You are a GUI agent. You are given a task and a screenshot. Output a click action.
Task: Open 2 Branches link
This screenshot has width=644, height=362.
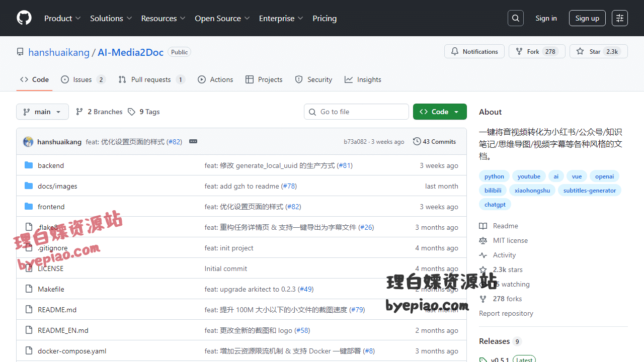tap(99, 112)
